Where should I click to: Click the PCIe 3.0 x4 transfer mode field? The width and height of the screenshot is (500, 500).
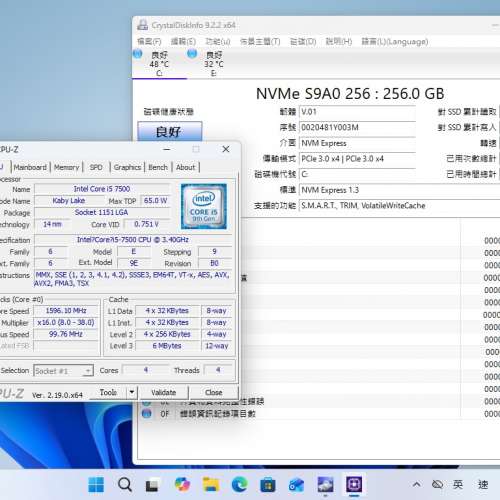pyautogui.click(x=357, y=159)
